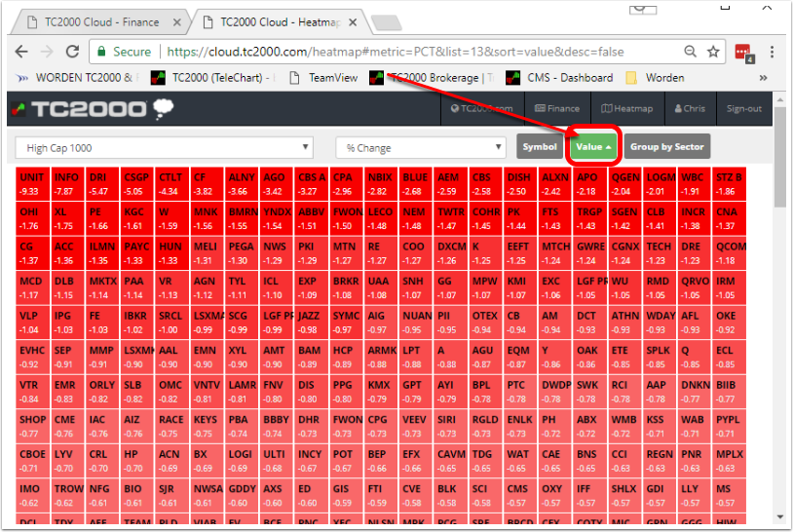This screenshot has height=532, width=793.
Task: Sort heatmap by Value
Action: click(x=593, y=147)
